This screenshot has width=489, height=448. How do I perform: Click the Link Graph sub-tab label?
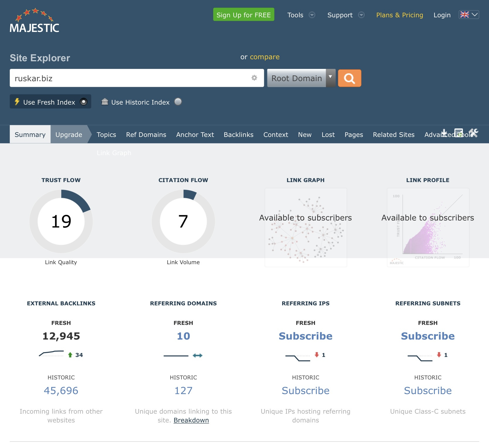pos(114,153)
